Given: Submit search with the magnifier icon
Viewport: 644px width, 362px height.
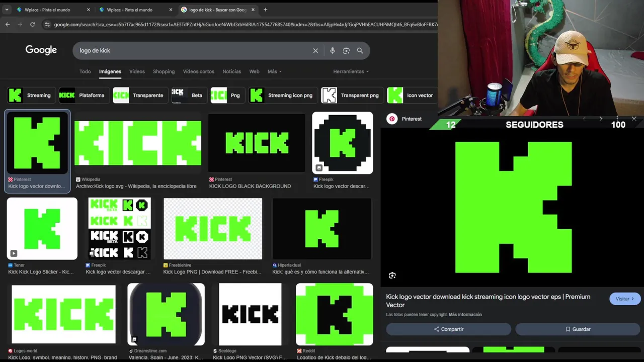Looking at the screenshot, I should click(360, 50).
